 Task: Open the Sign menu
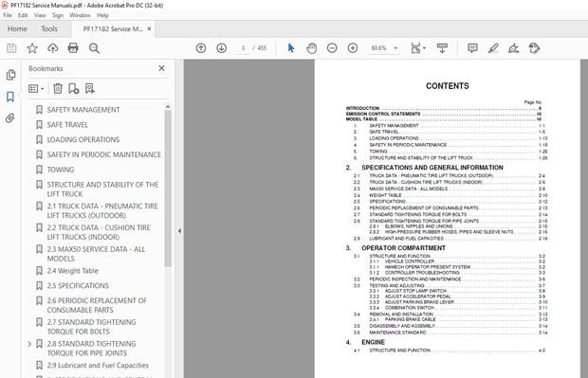[58, 15]
